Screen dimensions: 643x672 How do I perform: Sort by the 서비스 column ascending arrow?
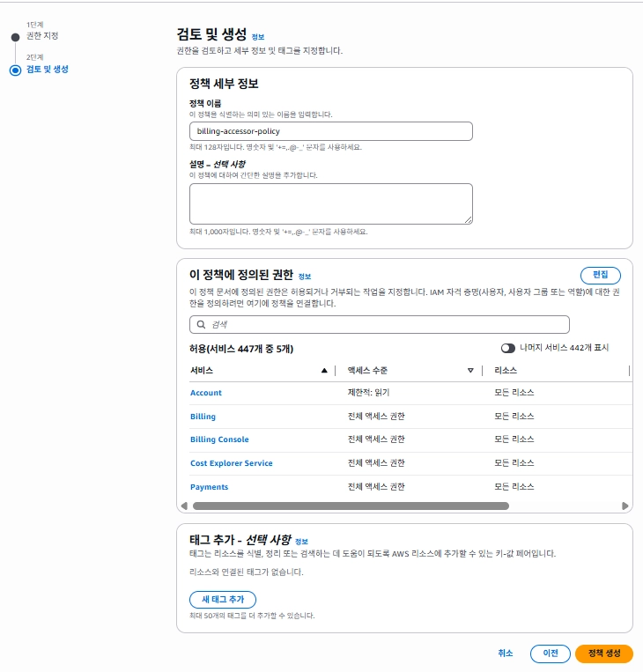tap(324, 371)
